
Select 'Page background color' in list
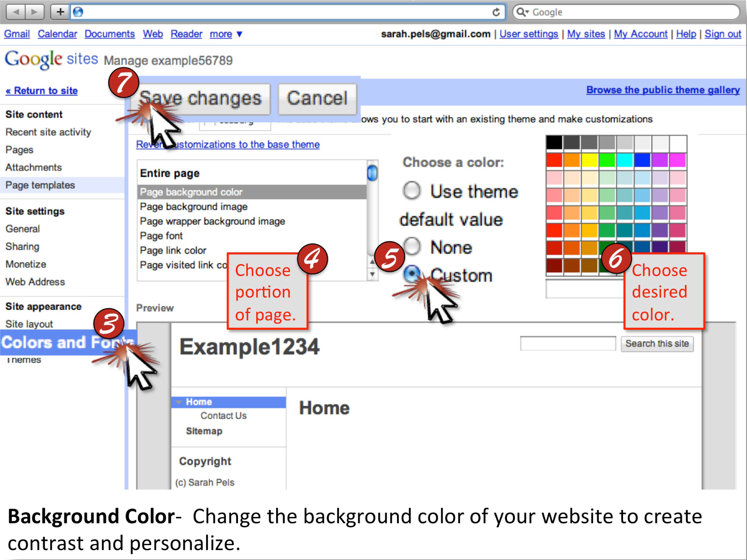click(x=252, y=192)
